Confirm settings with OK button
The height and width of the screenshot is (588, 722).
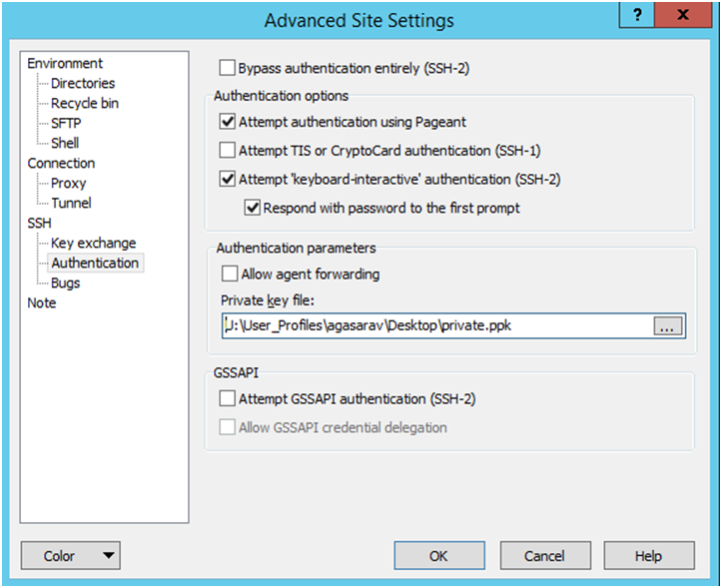click(x=438, y=556)
